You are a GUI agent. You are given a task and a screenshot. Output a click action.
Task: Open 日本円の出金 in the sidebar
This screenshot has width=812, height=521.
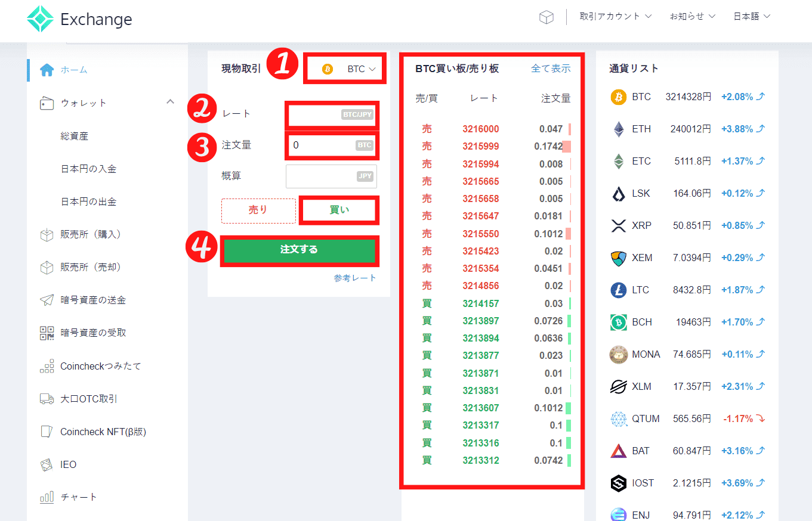pyautogui.click(x=88, y=201)
